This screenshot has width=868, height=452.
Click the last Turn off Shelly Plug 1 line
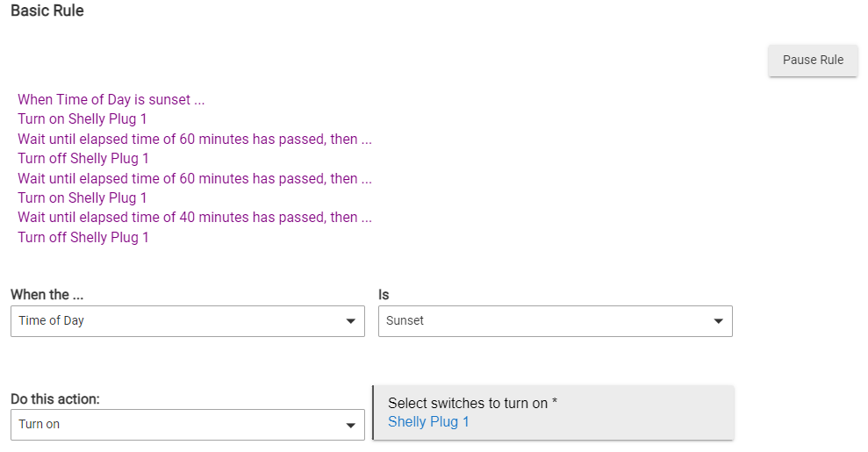coord(83,237)
